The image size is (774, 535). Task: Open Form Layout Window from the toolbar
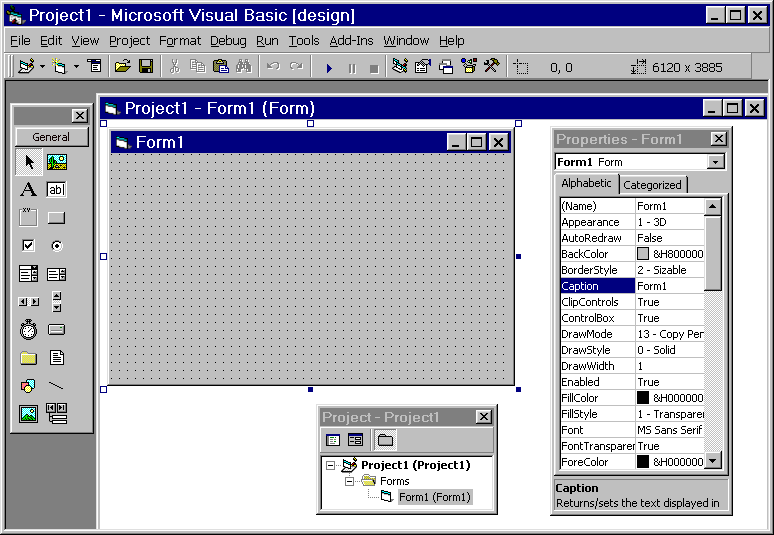(446, 66)
